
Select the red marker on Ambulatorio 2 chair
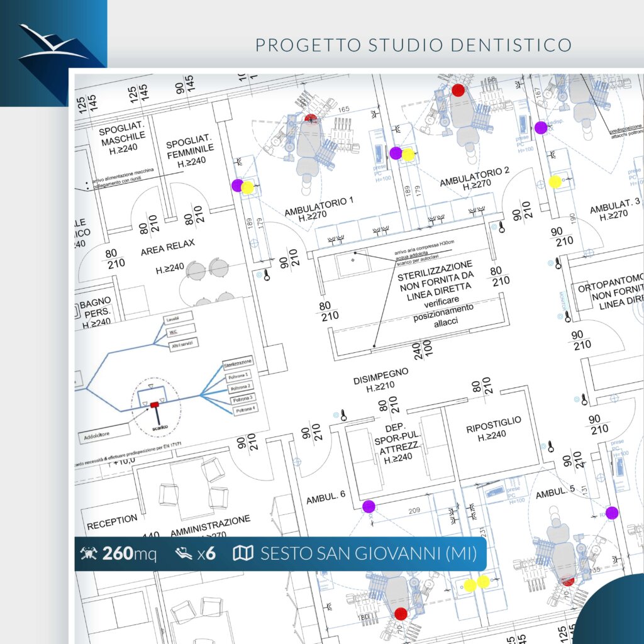[x=458, y=90]
